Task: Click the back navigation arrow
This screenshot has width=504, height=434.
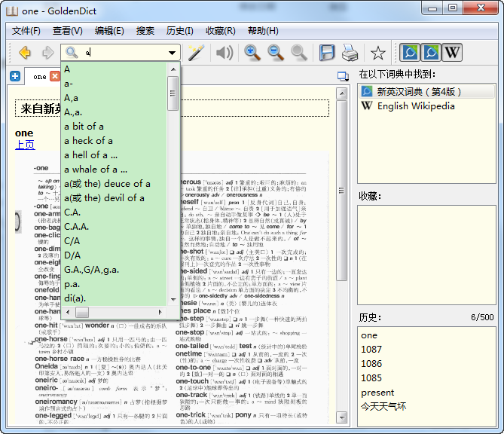Action: 25,53
